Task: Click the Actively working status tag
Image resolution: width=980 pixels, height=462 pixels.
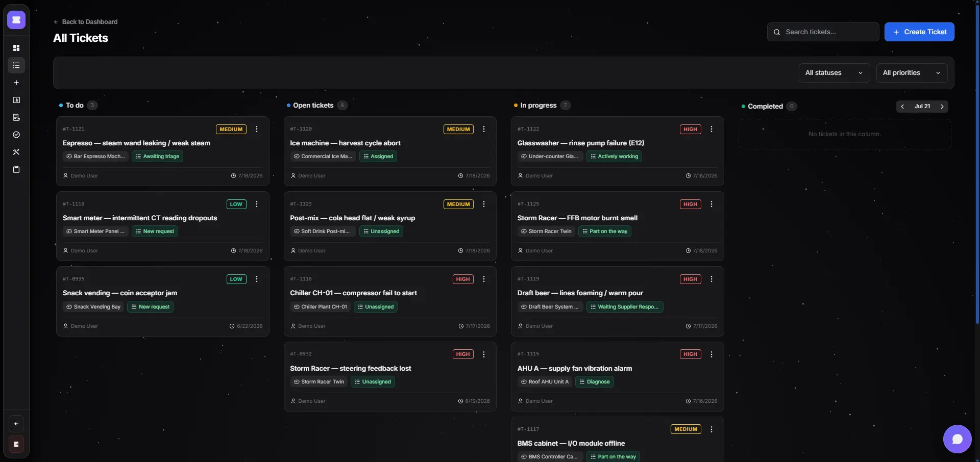Action: (x=614, y=157)
